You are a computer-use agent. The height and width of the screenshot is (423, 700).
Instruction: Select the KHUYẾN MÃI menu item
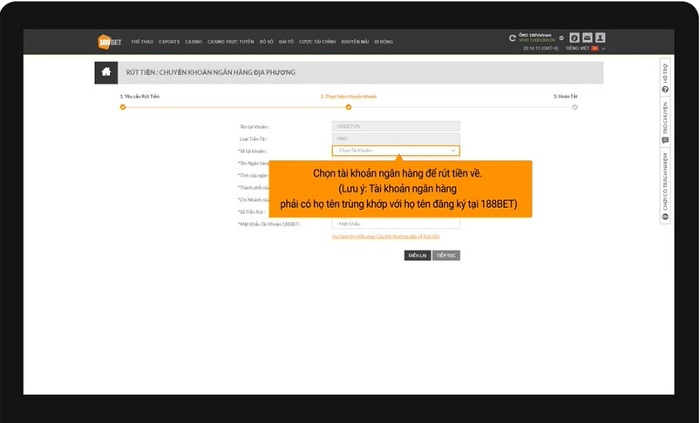(x=355, y=42)
